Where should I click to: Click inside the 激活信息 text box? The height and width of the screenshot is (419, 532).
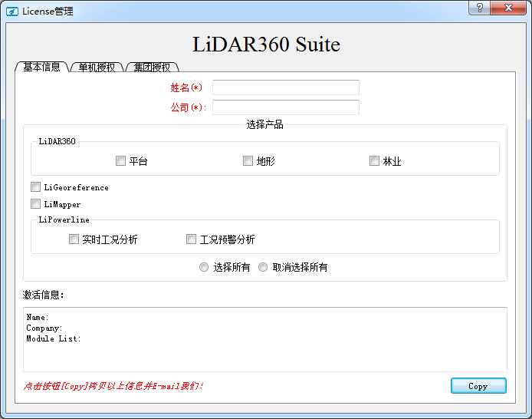pyautogui.click(x=265, y=339)
